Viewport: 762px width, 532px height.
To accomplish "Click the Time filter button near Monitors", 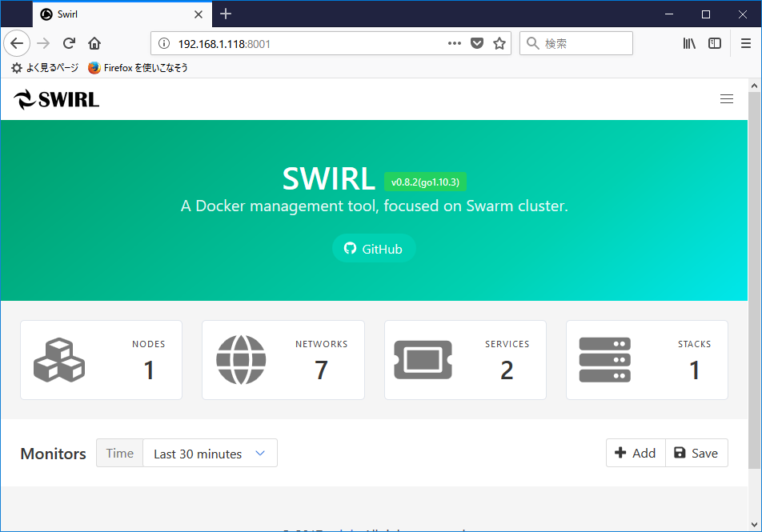I will [x=118, y=452].
